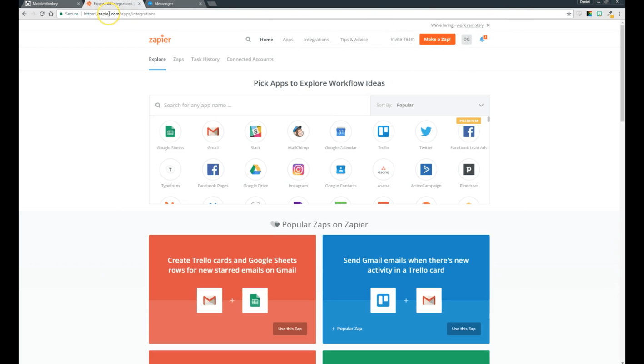Go to Home in the navigation

click(266, 40)
